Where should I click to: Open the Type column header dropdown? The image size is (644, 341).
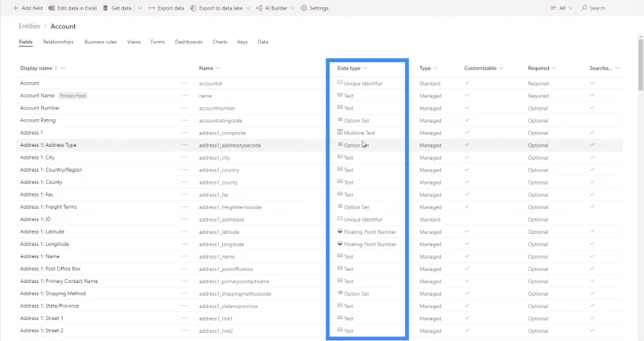pos(436,69)
